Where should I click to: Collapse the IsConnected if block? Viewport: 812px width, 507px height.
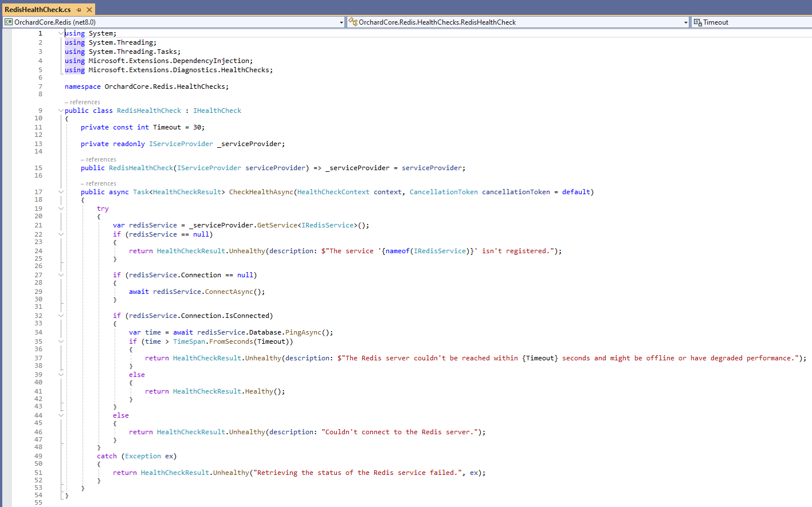tap(61, 316)
